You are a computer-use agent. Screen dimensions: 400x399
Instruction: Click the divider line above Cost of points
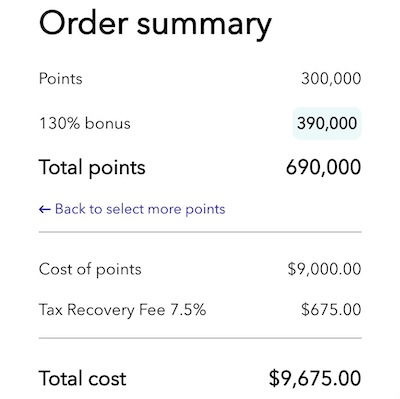click(x=200, y=232)
